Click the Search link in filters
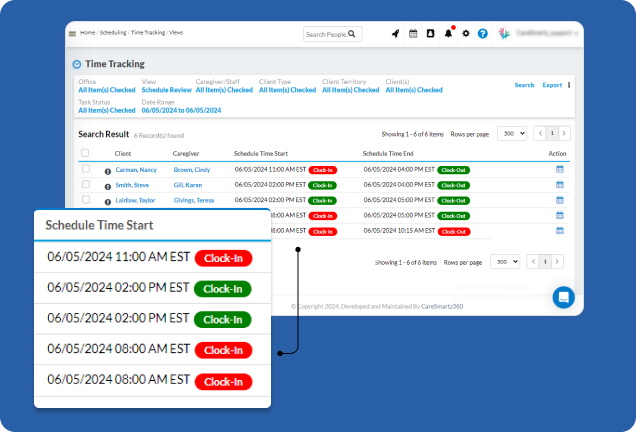Screen dimensions: 636x432 (524, 85)
